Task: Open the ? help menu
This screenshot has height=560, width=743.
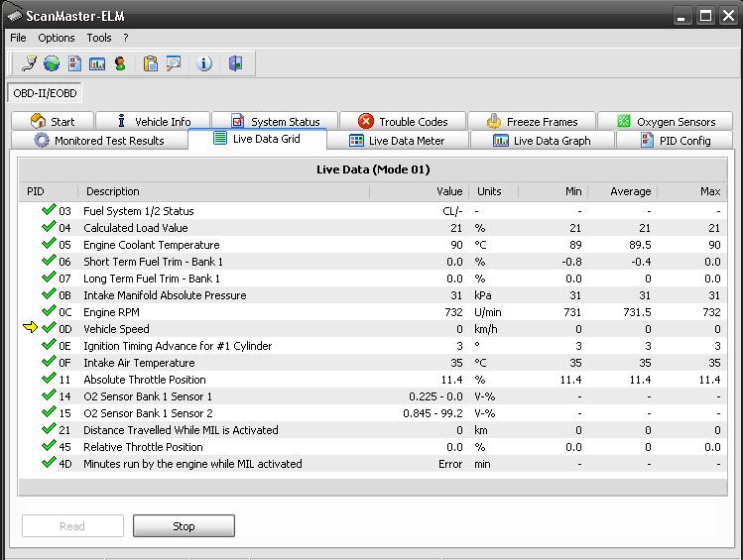Action: [x=126, y=38]
